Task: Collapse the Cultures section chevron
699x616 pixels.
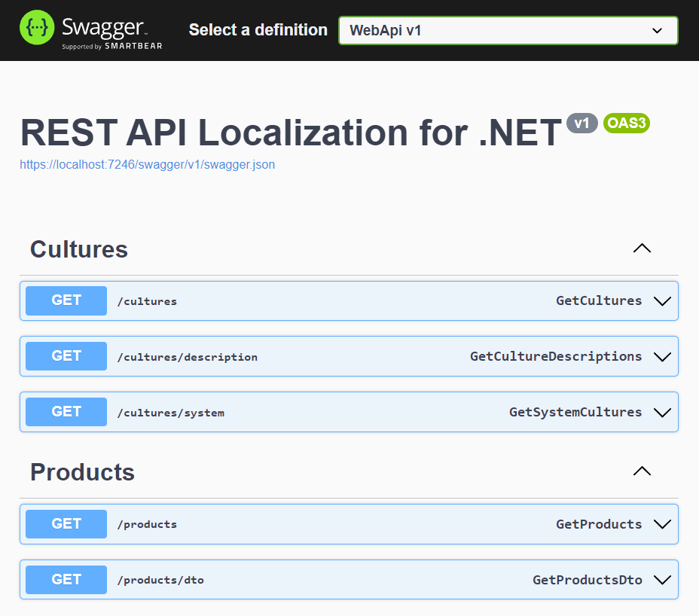Action: pos(642,249)
